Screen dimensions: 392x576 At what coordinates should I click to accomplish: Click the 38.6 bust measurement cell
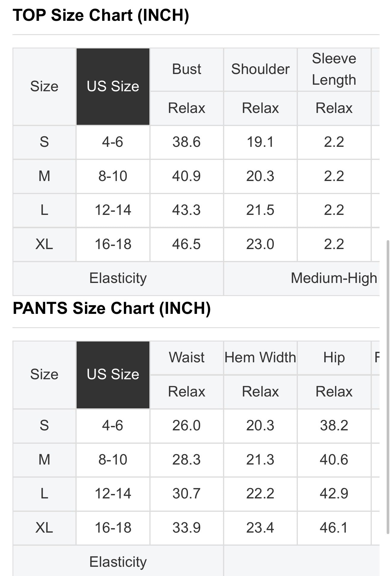click(186, 142)
